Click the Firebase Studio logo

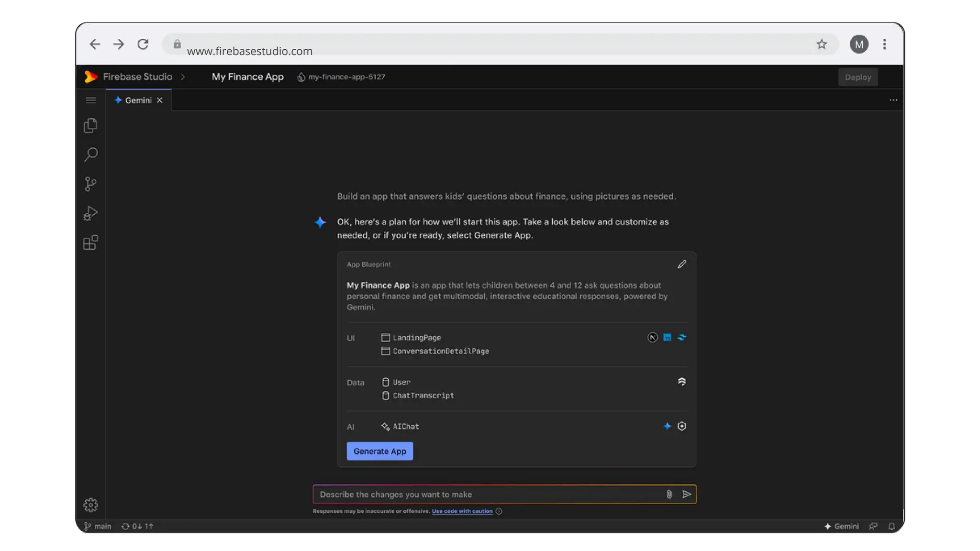(x=90, y=77)
